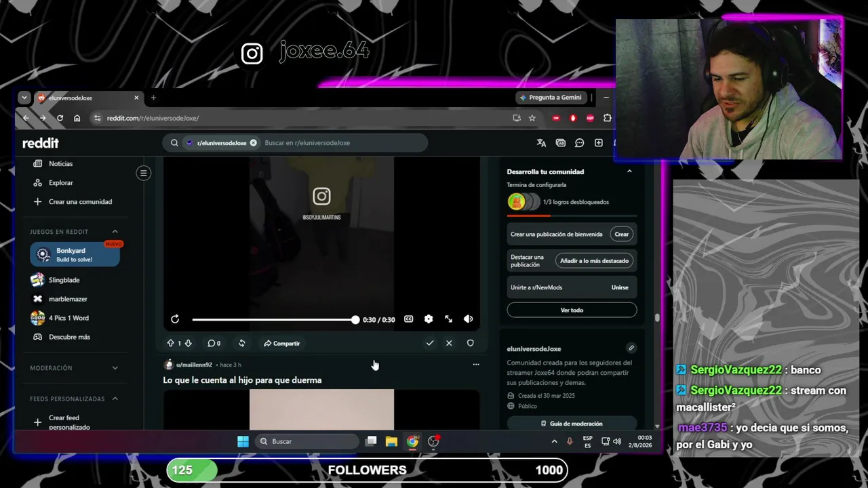Image resolution: width=868 pixels, height=488 pixels.
Task: Open the tab search dropdown arrow
Action: coord(24,98)
